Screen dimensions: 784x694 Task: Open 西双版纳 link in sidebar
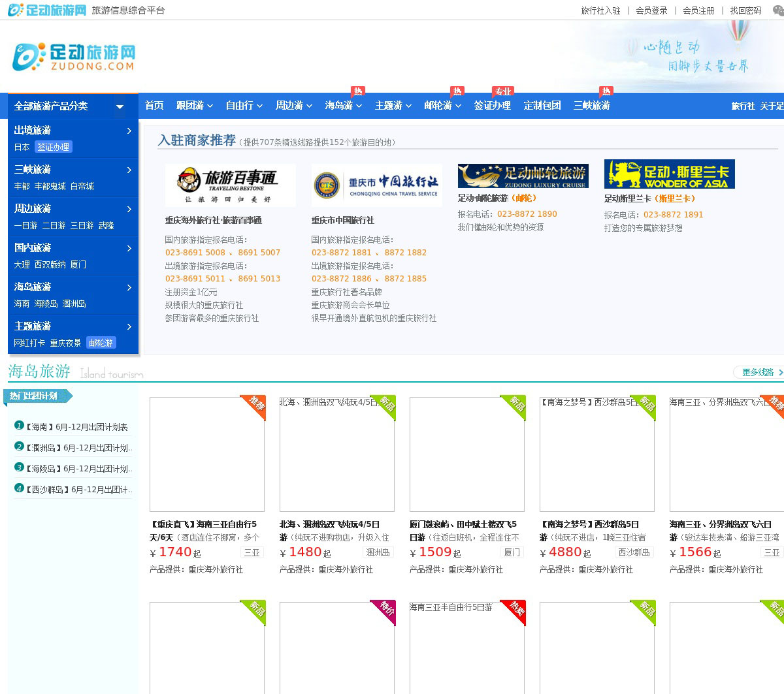pos(50,264)
